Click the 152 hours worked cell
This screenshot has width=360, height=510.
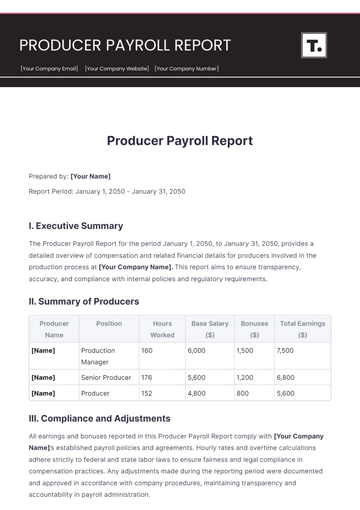tap(162, 393)
